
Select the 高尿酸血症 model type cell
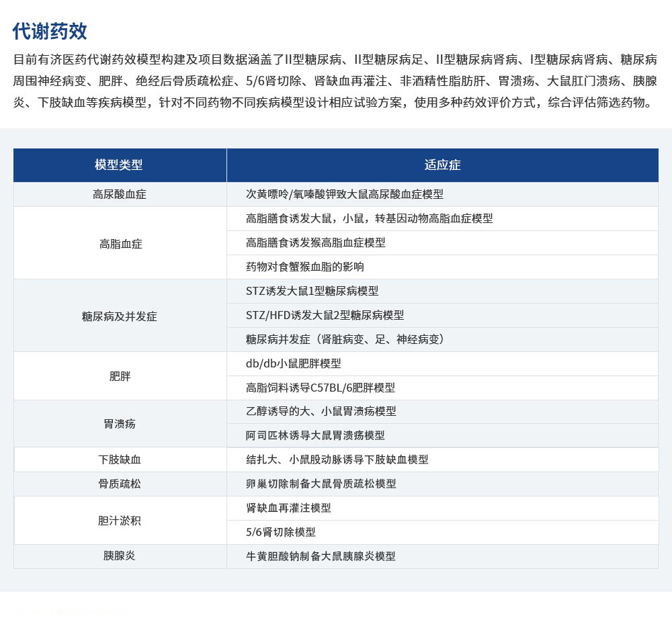tap(120, 194)
